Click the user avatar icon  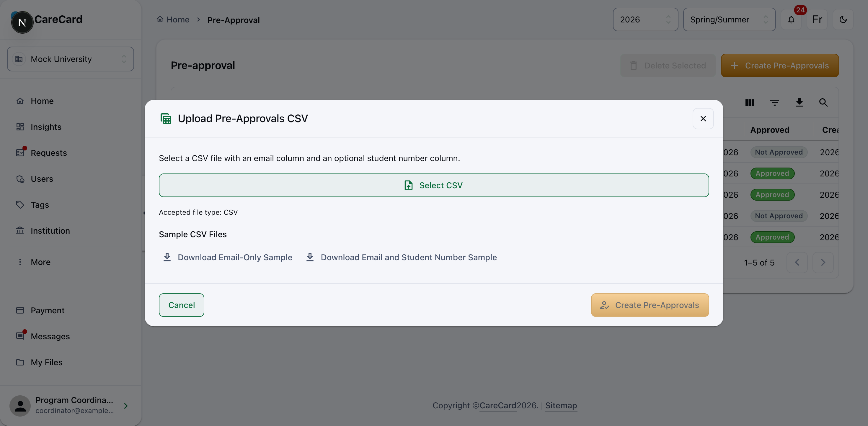click(x=20, y=406)
